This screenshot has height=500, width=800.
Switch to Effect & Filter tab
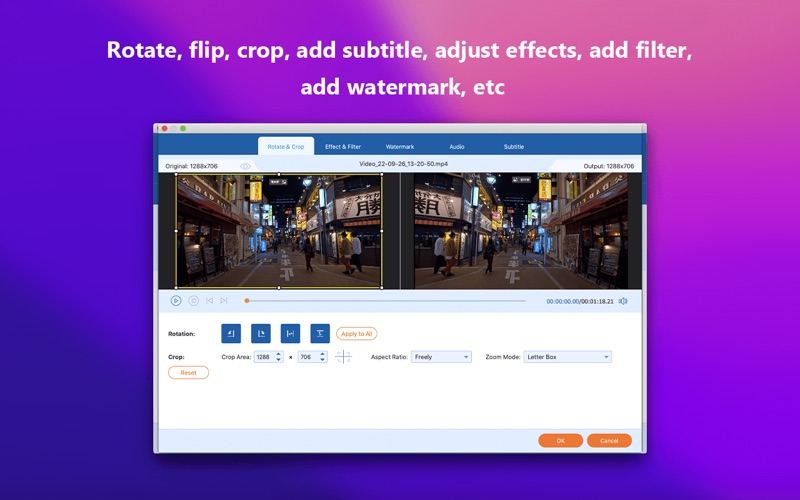pyautogui.click(x=343, y=146)
